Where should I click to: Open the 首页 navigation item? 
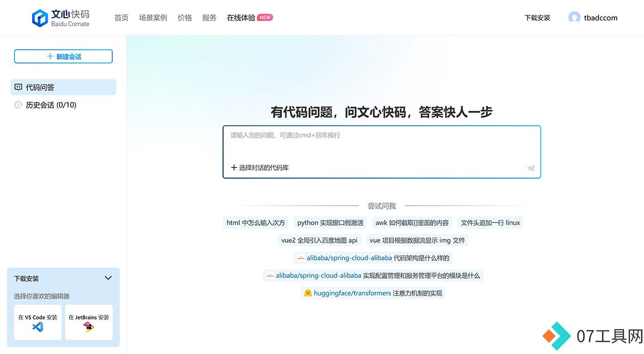121,18
